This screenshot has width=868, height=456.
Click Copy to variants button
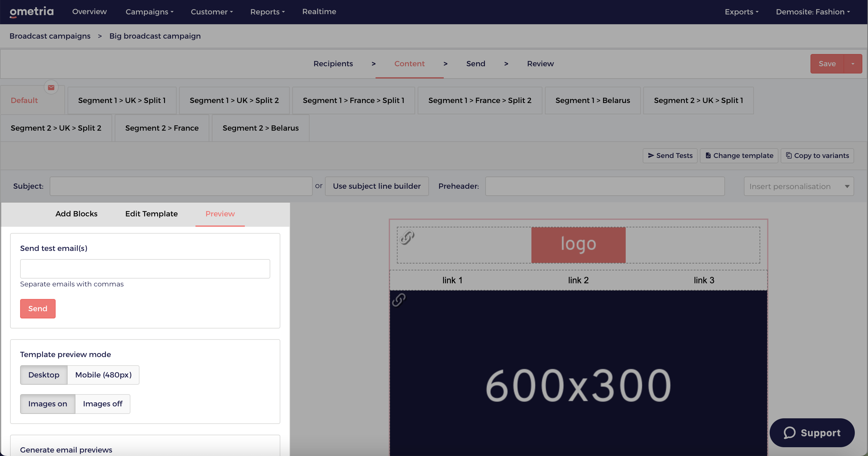pos(817,155)
